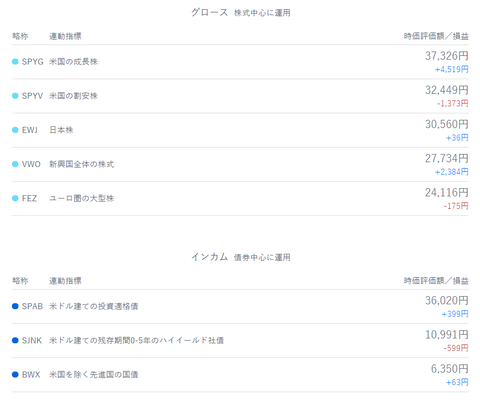
Task: Click the SPYG valuation 37,326円
Action: (447, 56)
